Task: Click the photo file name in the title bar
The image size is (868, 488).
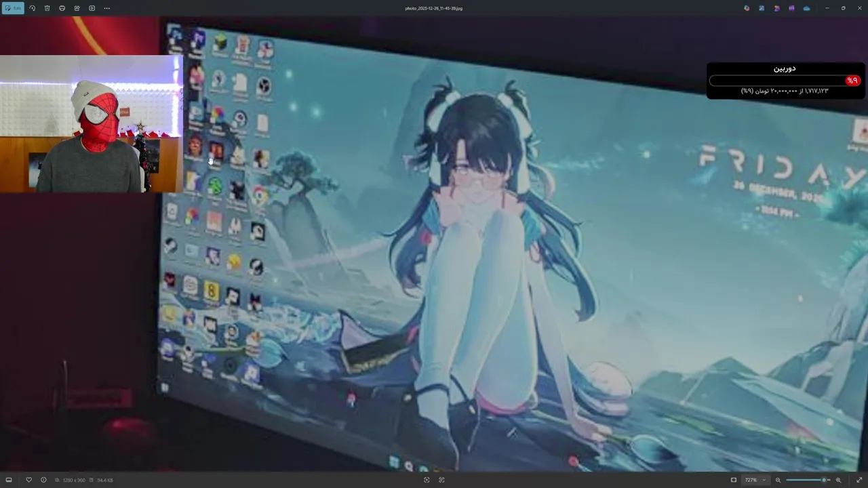Action: 434,8
